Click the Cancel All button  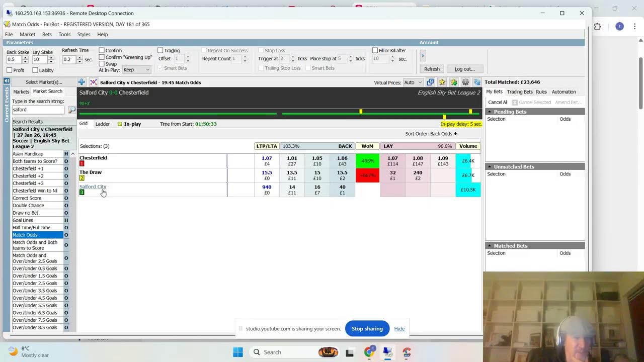tap(498, 102)
